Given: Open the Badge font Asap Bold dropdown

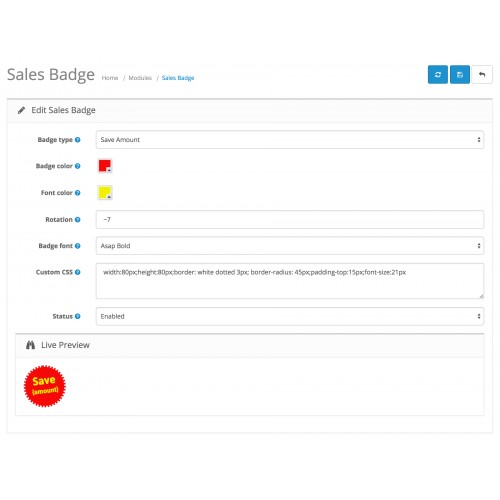Looking at the screenshot, I should [290, 246].
